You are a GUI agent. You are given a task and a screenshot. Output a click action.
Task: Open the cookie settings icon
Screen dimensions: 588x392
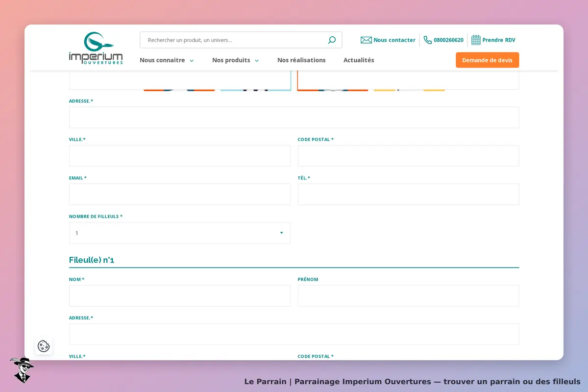44,346
